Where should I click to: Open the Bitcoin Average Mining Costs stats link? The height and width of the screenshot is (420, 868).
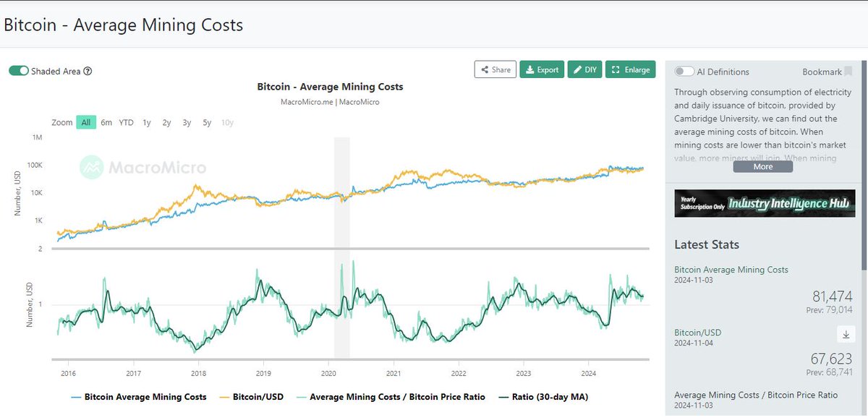click(x=731, y=269)
